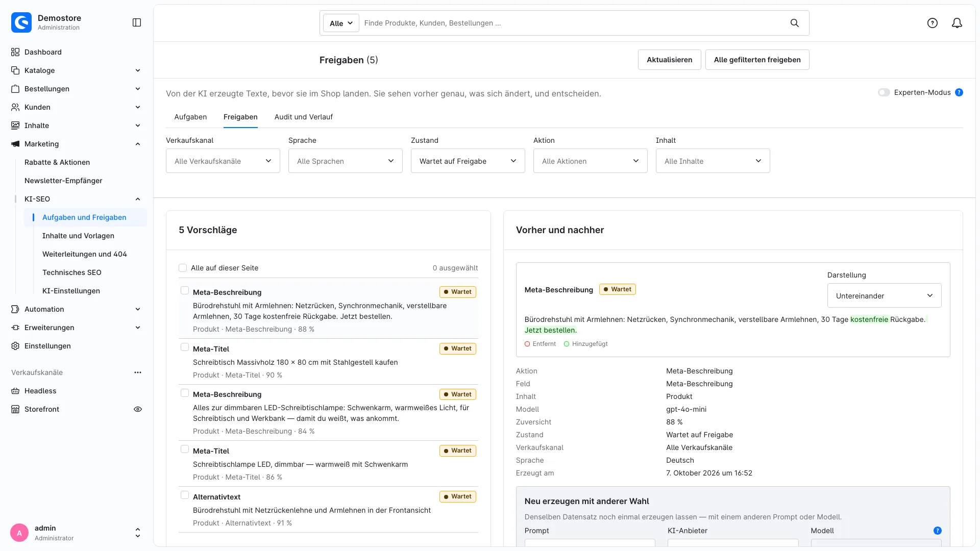Switch to the Aufgaben tab
The width and height of the screenshot is (980, 551).
(190, 117)
